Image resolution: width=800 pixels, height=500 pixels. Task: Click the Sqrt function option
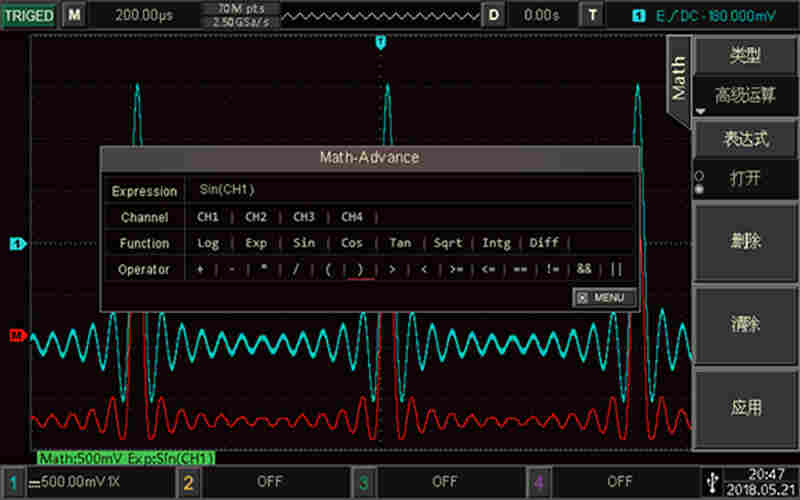[448, 243]
